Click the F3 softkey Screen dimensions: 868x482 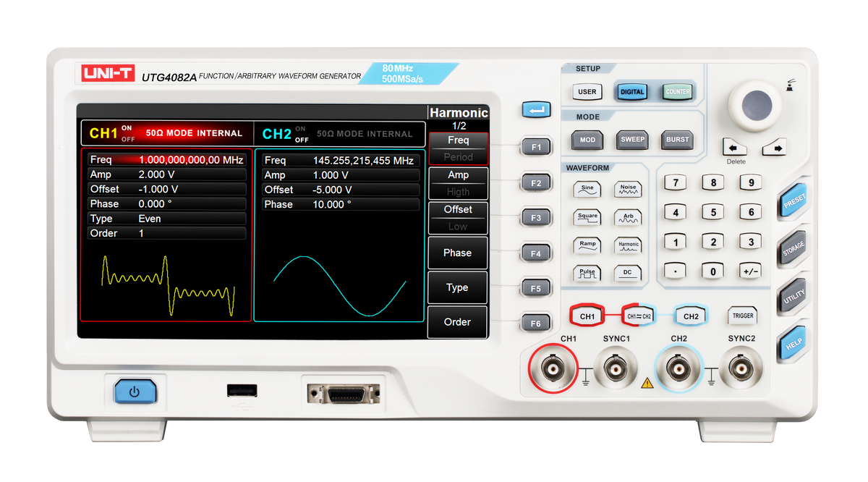536,217
